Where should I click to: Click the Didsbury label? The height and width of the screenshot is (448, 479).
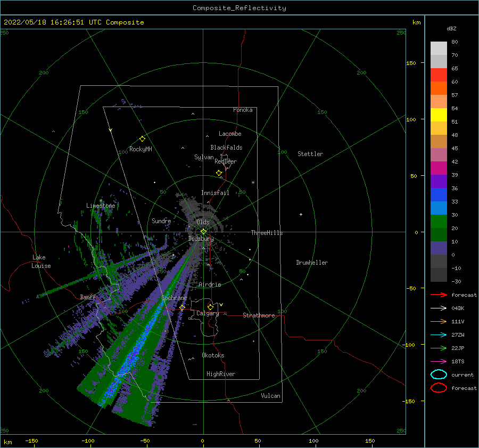[201, 239]
